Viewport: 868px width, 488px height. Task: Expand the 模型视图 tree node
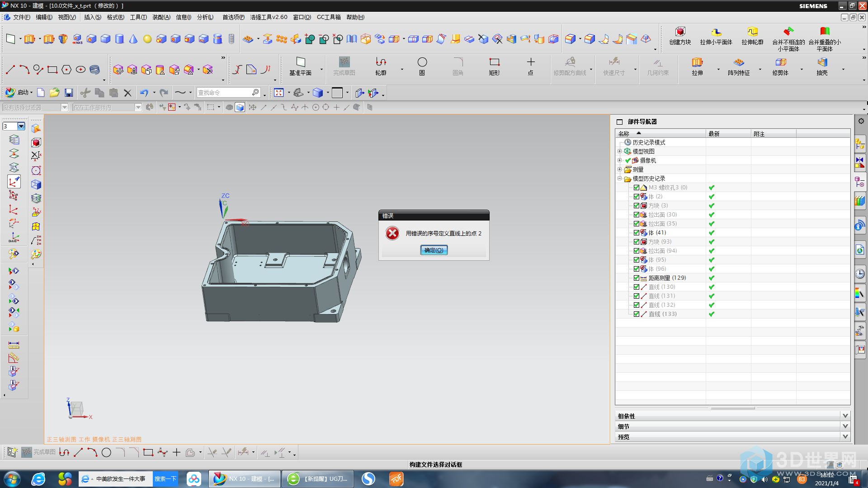tap(620, 151)
